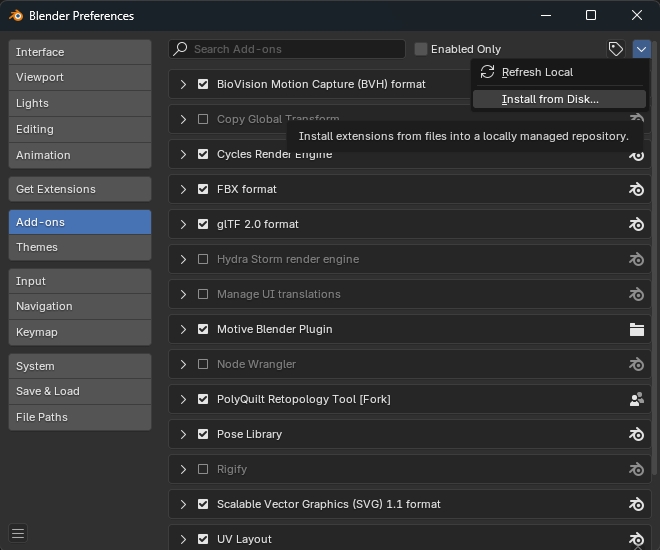Toggle the Enabled Only filter checkbox
The width and height of the screenshot is (660, 550).
421,49
